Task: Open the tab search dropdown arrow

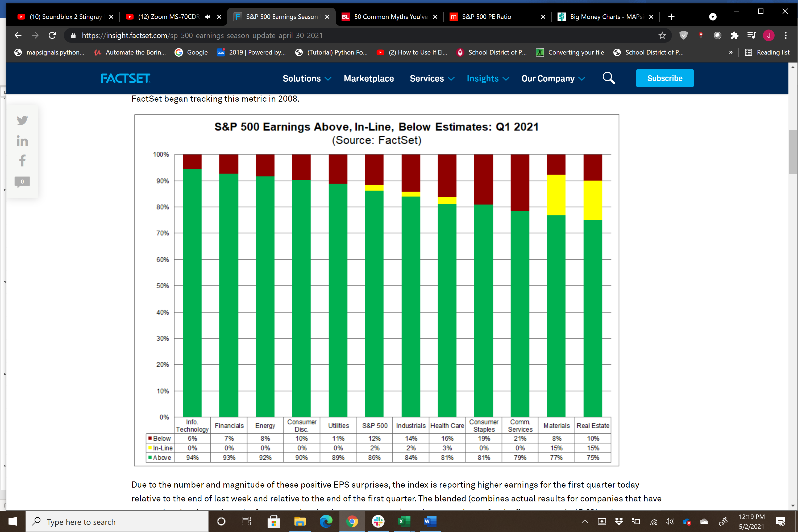Action: coord(713,16)
